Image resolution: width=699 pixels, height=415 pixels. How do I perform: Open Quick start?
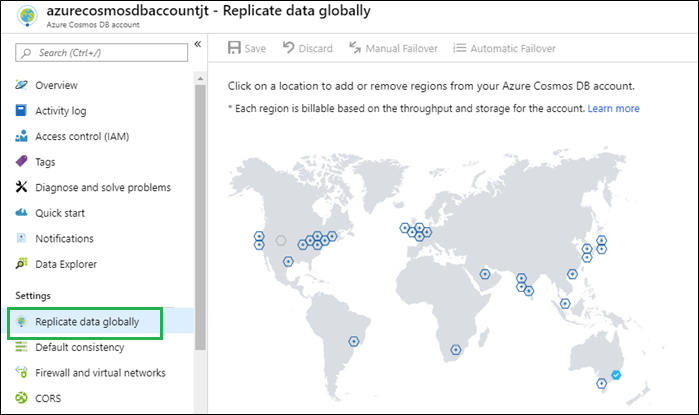tap(60, 213)
